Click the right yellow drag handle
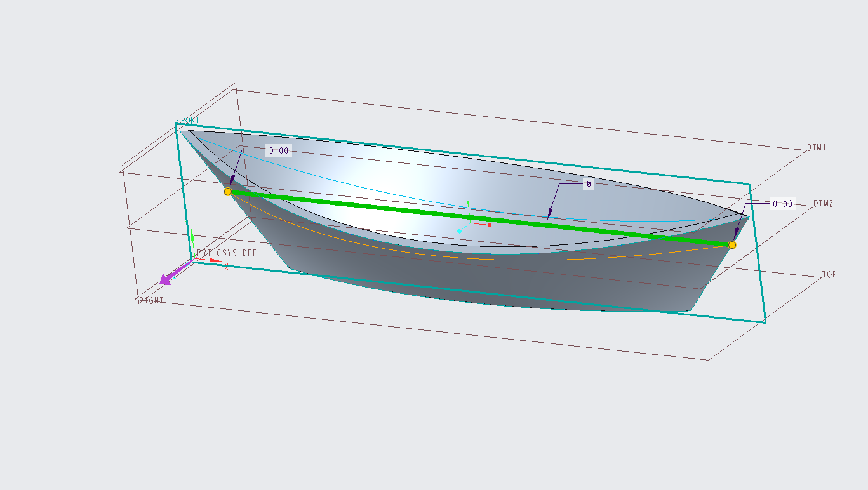The width and height of the screenshot is (868, 490). (x=732, y=244)
